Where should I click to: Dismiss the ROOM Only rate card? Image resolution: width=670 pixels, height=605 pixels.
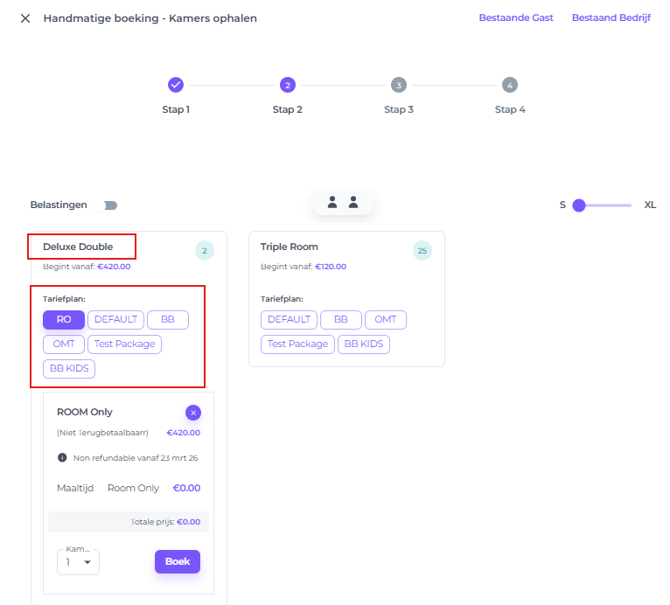[x=193, y=413]
